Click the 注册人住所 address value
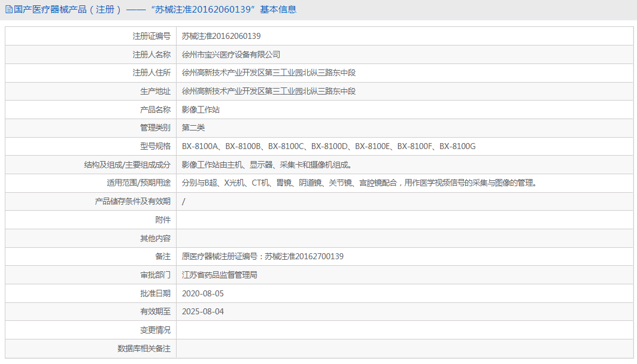This screenshot has width=637, height=364. pos(269,73)
